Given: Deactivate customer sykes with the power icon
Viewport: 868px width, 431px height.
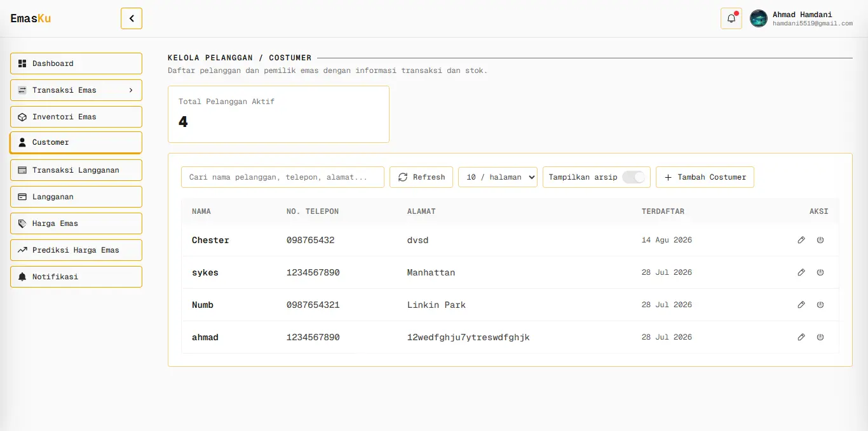Looking at the screenshot, I should 820,272.
